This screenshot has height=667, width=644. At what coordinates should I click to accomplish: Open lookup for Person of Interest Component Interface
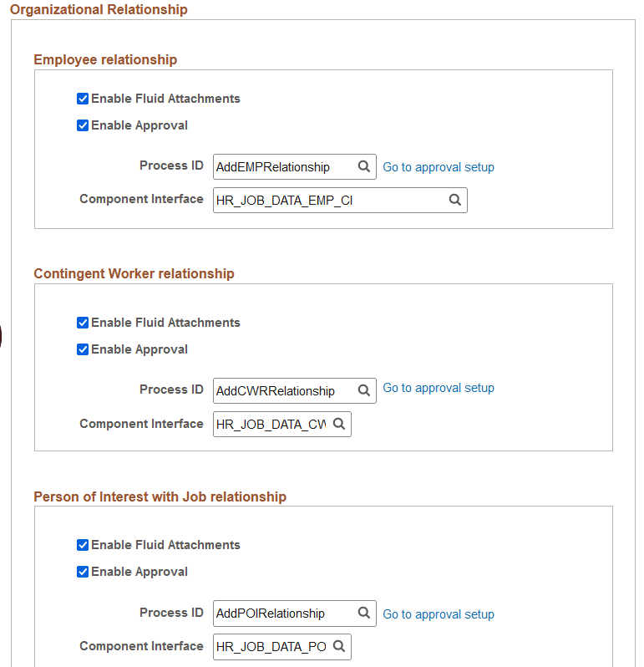(339, 646)
